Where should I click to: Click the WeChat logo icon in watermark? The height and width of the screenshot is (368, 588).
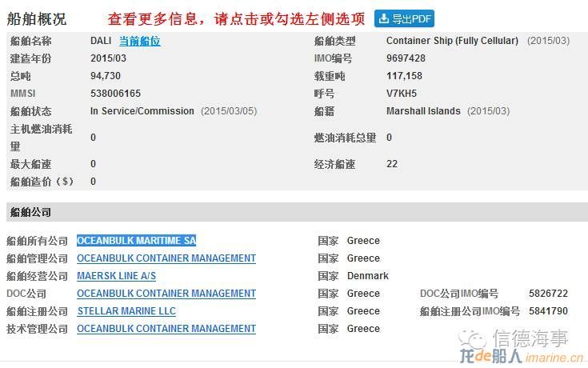click(x=473, y=339)
